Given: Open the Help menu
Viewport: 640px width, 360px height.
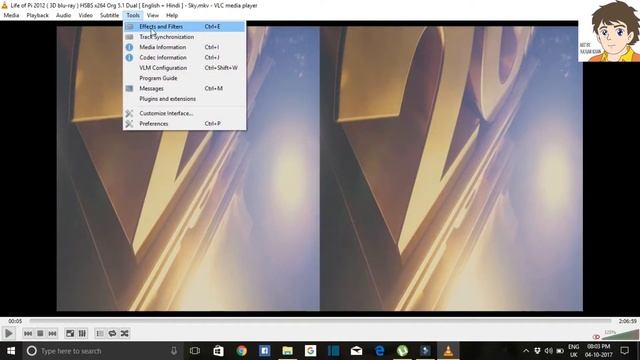Looking at the screenshot, I should click(172, 15).
